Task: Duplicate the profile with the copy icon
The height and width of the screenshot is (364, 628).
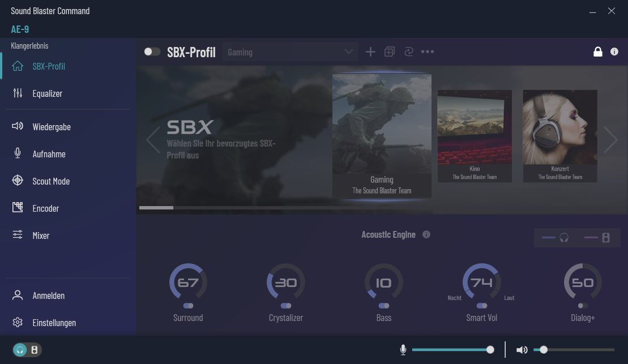Action: pyautogui.click(x=389, y=52)
